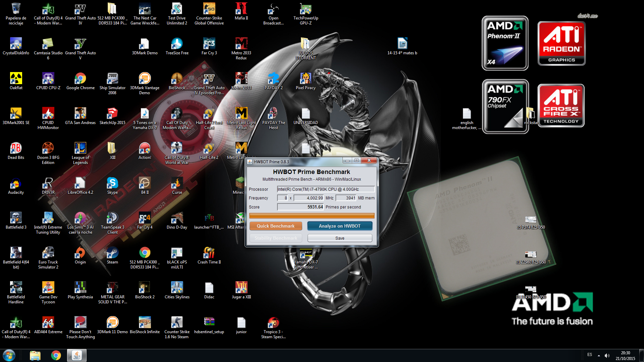Open the taskbar clock
The width and height of the screenshot is (644, 362).
(x=625, y=355)
